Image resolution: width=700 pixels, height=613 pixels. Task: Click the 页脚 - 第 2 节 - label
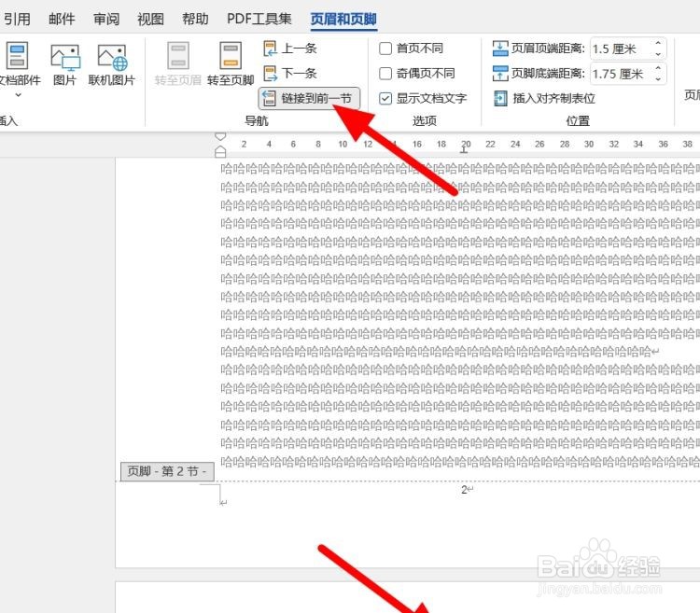[167, 471]
